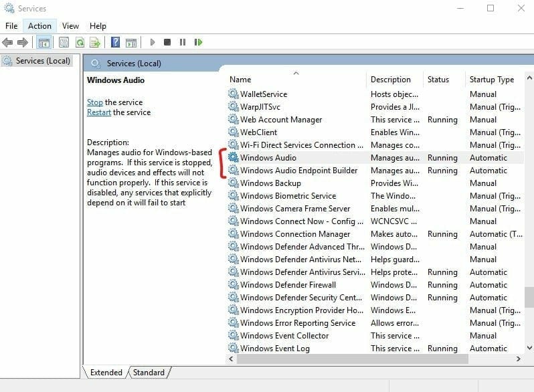
Task: Select Services (Local) in the console tree
Action: [42, 61]
